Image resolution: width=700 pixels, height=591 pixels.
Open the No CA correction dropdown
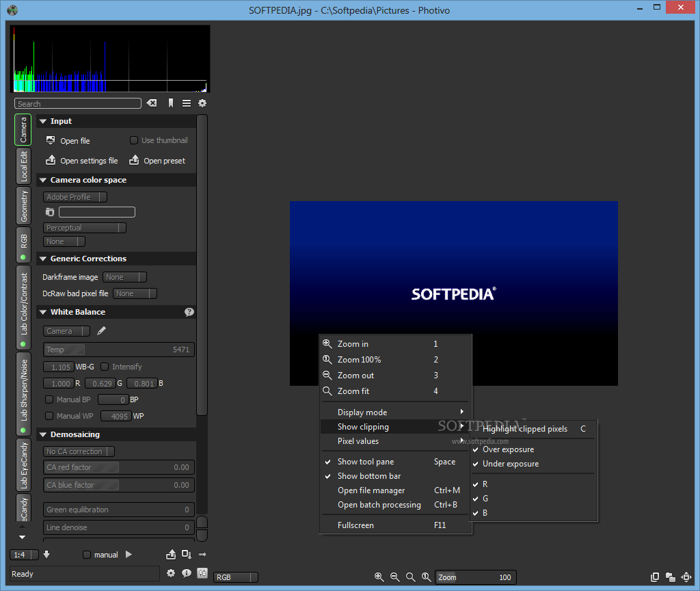point(79,451)
